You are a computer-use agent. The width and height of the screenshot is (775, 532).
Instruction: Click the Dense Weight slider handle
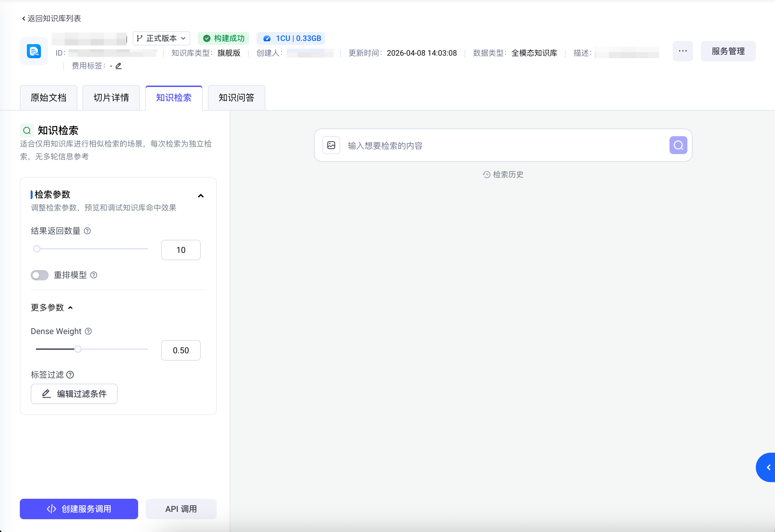78,349
